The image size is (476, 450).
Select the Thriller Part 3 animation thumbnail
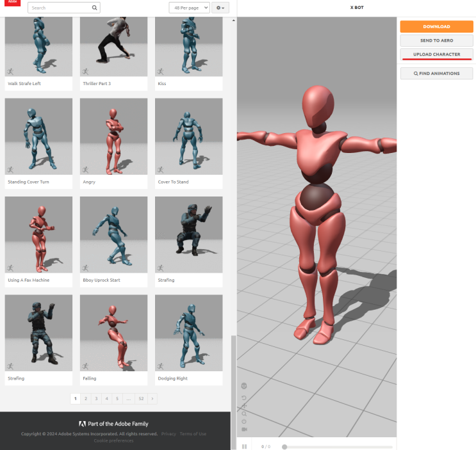coord(113,46)
